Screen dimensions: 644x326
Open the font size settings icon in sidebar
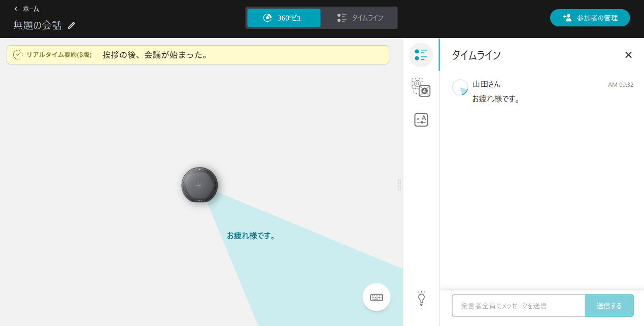tap(421, 120)
